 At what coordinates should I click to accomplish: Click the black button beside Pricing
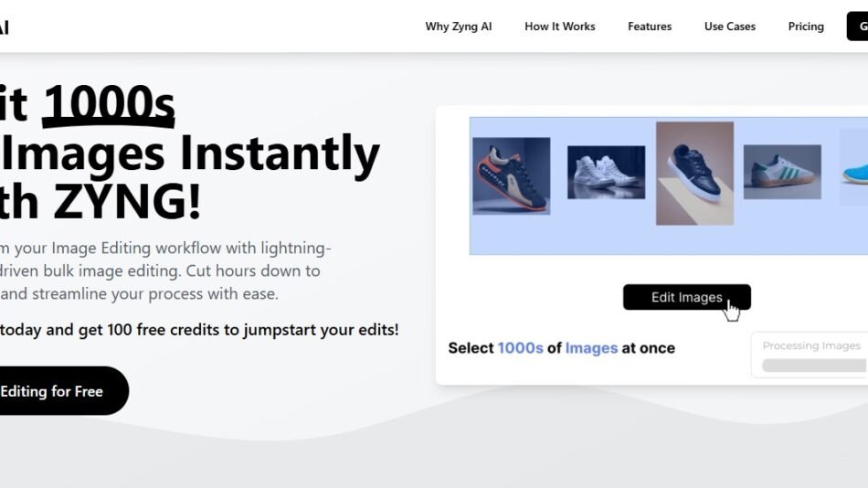858,27
